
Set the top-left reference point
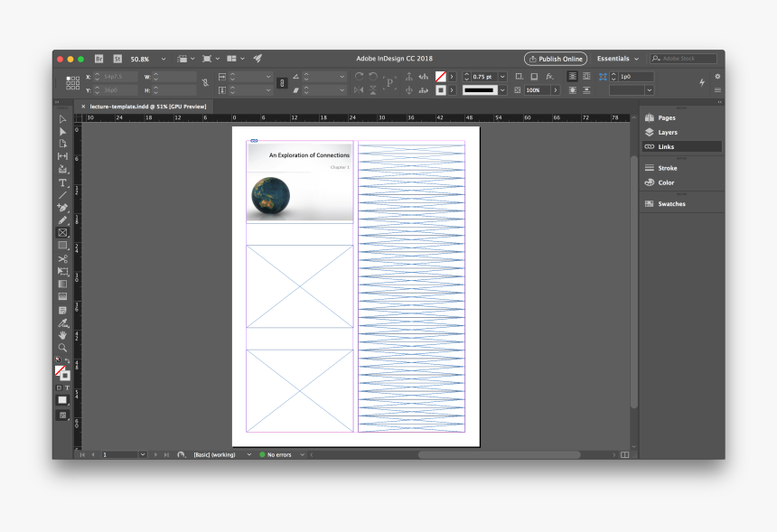click(x=68, y=78)
